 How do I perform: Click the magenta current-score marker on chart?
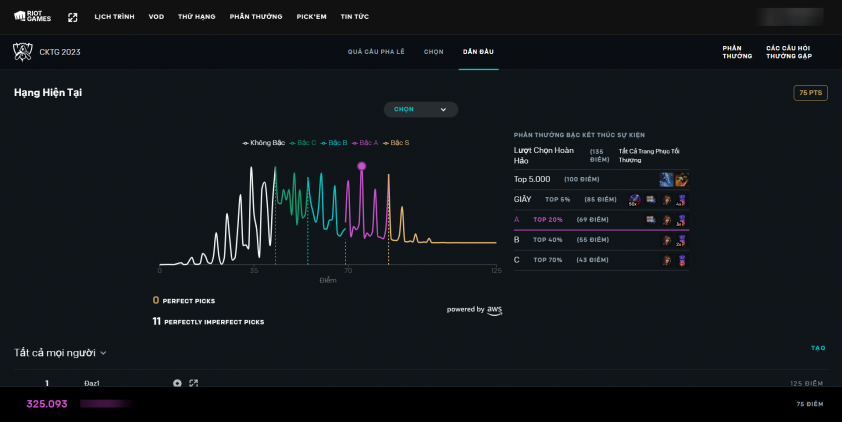[x=361, y=166]
